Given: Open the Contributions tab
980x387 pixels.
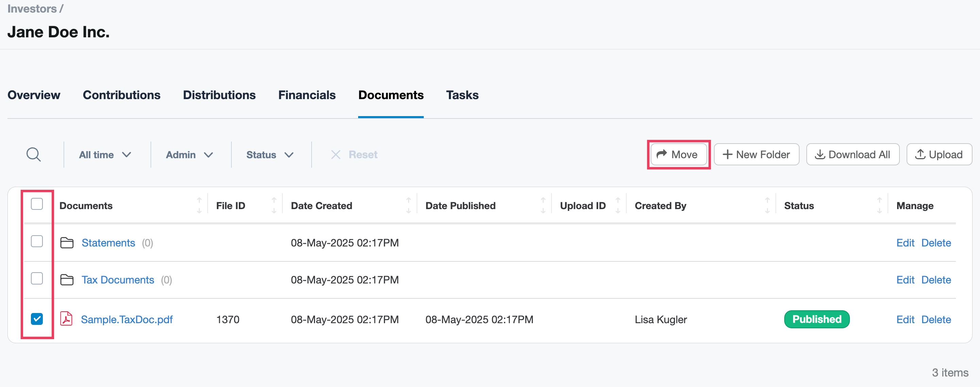Looking at the screenshot, I should pos(121,95).
